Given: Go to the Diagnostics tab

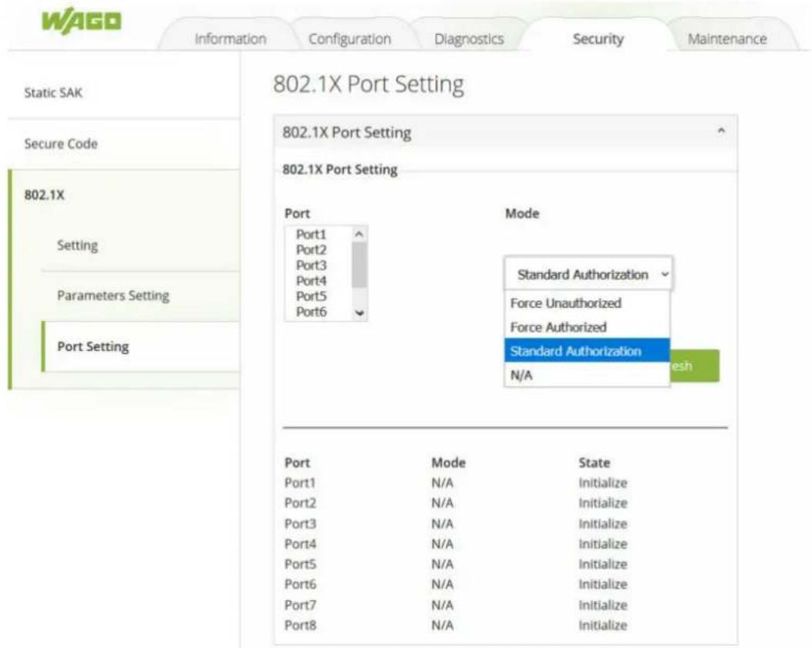Looking at the screenshot, I should point(469,39).
